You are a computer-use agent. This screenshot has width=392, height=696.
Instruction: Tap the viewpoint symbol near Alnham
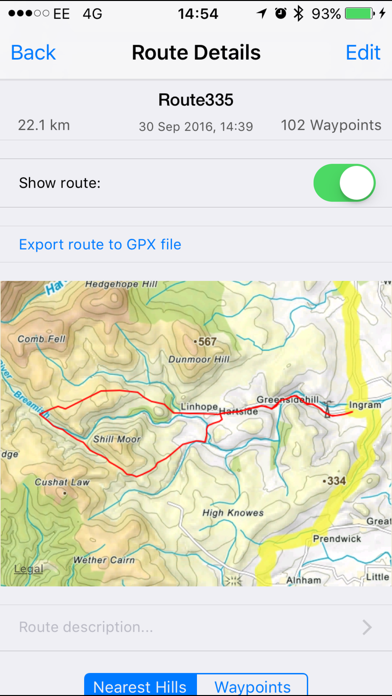point(233,580)
